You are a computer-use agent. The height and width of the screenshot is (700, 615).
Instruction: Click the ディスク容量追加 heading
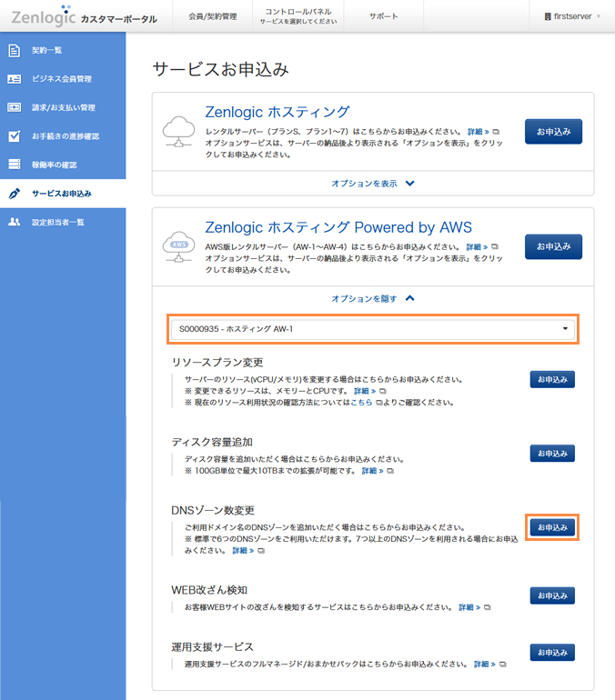(x=212, y=443)
